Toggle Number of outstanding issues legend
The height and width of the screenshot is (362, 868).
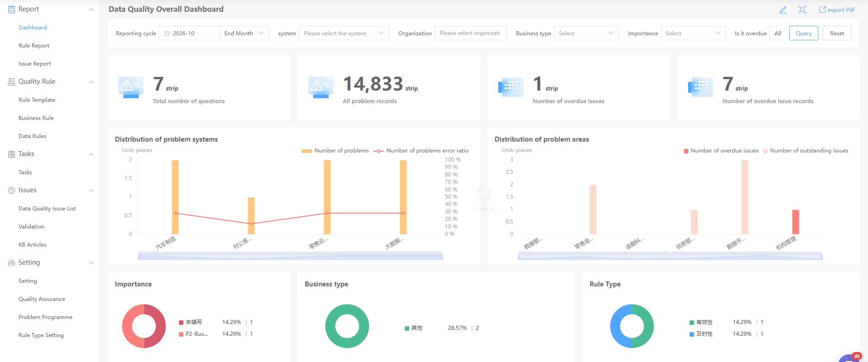(x=806, y=151)
